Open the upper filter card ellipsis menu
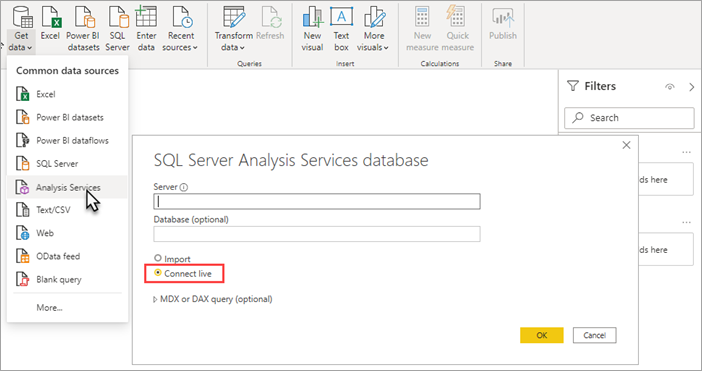This screenshot has height=371, width=702. pos(686,153)
